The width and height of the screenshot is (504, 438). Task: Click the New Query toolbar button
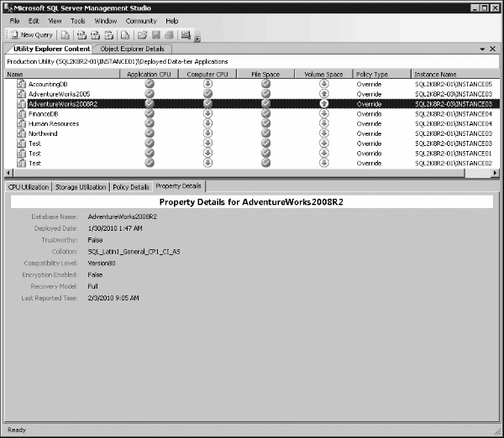click(x=32, y=34)
